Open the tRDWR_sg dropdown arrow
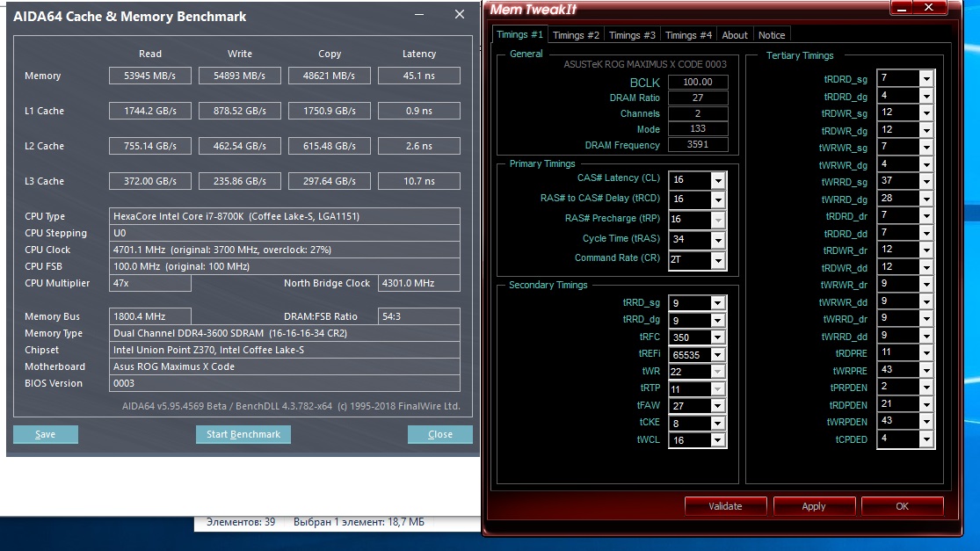Screen dimensions: 980x551 (926, 113)
